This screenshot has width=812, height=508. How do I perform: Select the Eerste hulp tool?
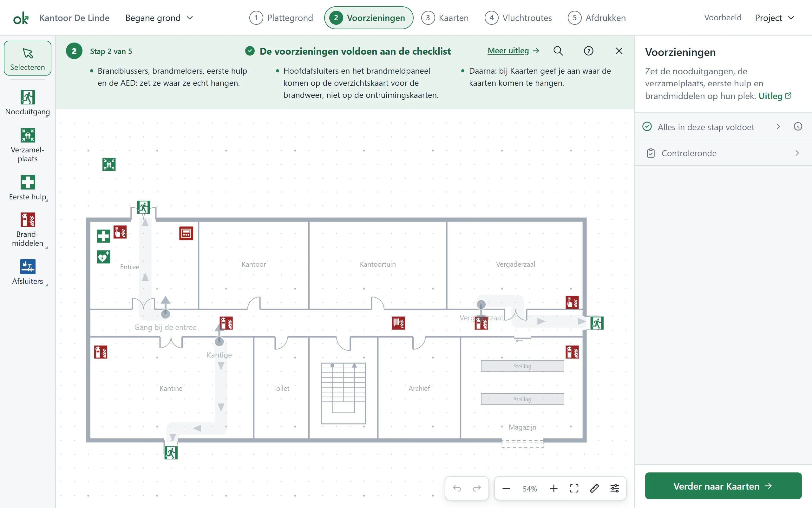coord(28,188)
